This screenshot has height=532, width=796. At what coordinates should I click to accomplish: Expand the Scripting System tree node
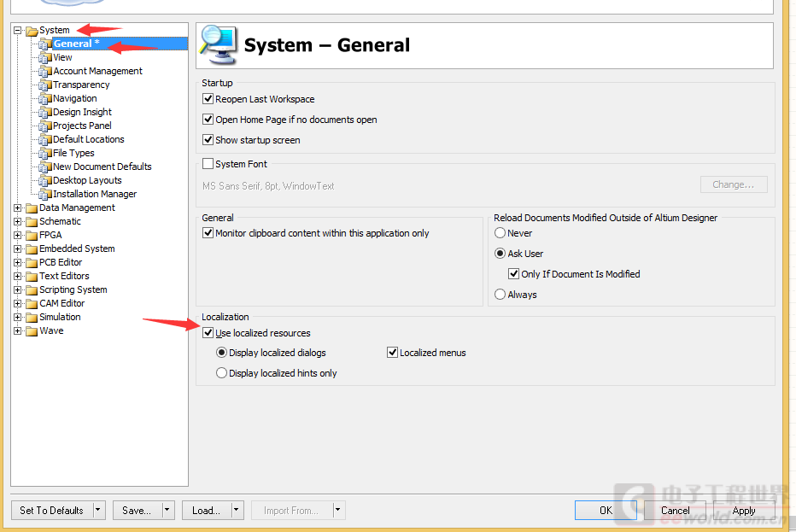[x=18, y=290]
